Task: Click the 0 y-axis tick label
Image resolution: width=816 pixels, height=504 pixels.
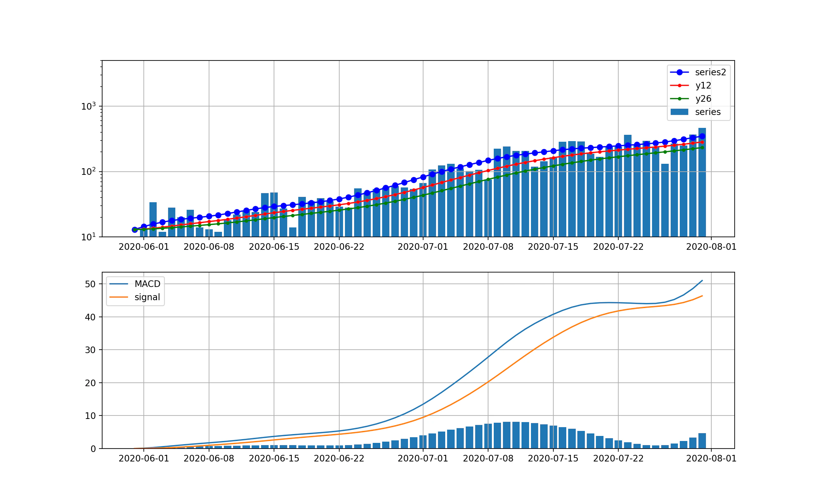Action: pyautogui.click(x=93, y=449)
